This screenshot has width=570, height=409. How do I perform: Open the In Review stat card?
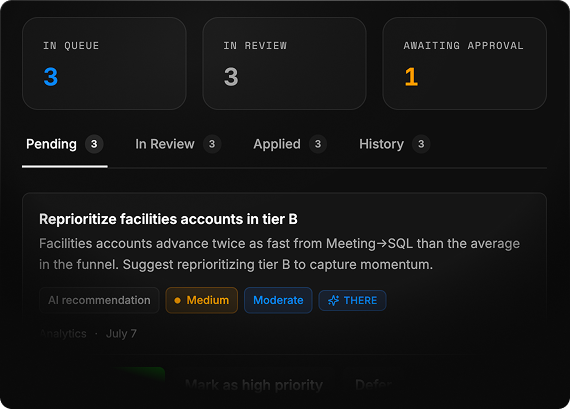[284, 64]
